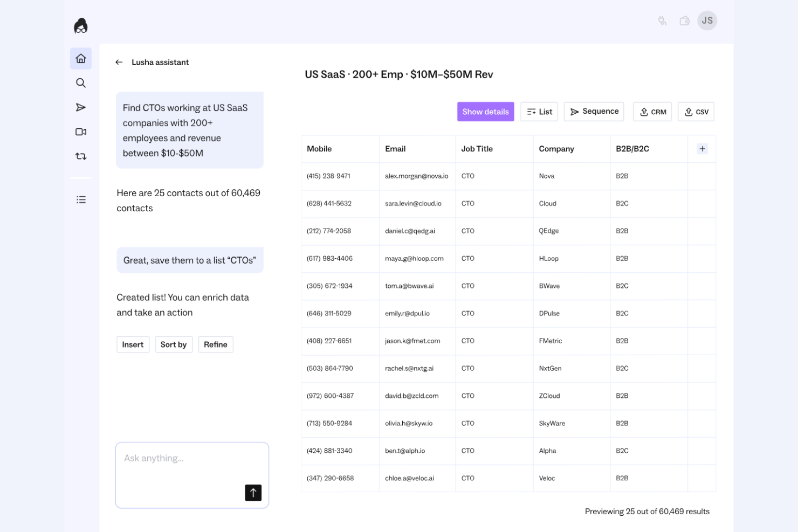The image size is (798, 532).
Task: Click the video camera icon in the sidebar
Action: click(81, 132)
